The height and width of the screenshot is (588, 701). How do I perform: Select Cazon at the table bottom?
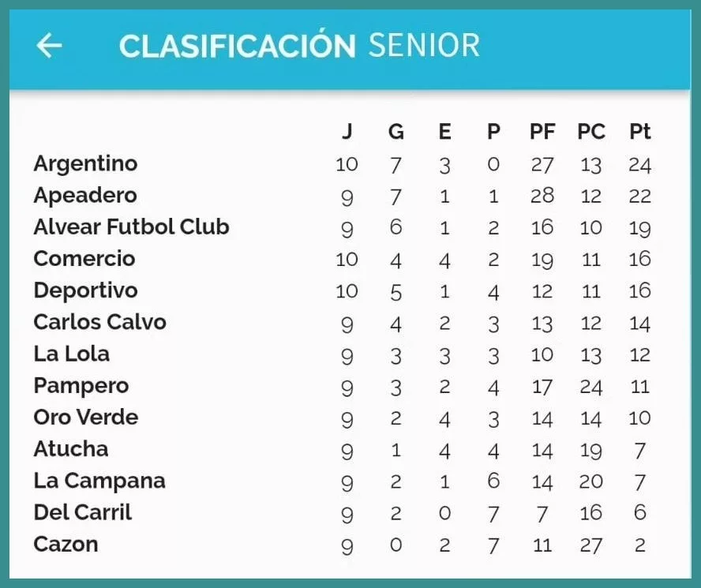66,545
